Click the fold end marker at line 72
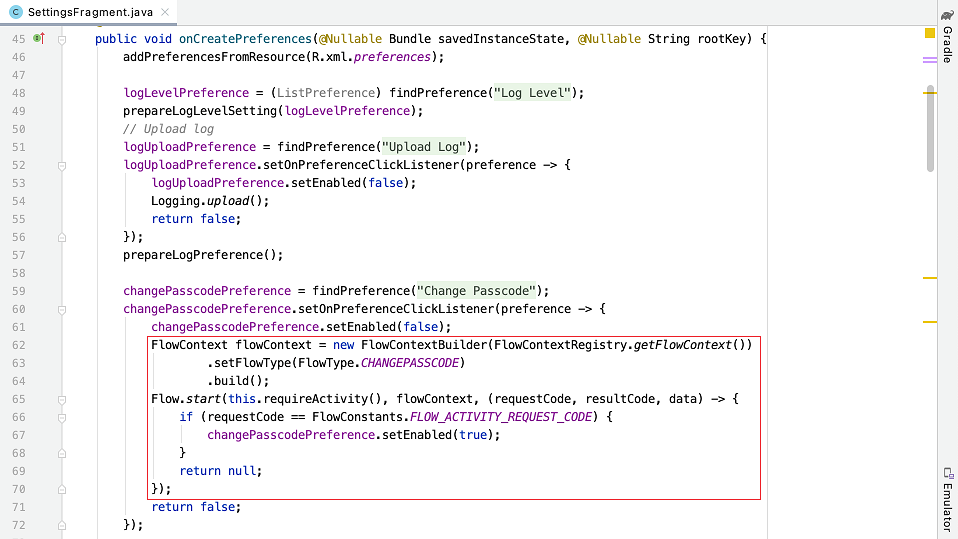 click(62, 526)
